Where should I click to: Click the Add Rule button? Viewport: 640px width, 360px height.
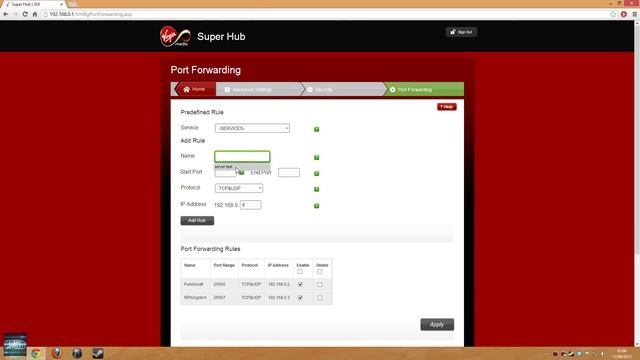[x=197, y=220]
